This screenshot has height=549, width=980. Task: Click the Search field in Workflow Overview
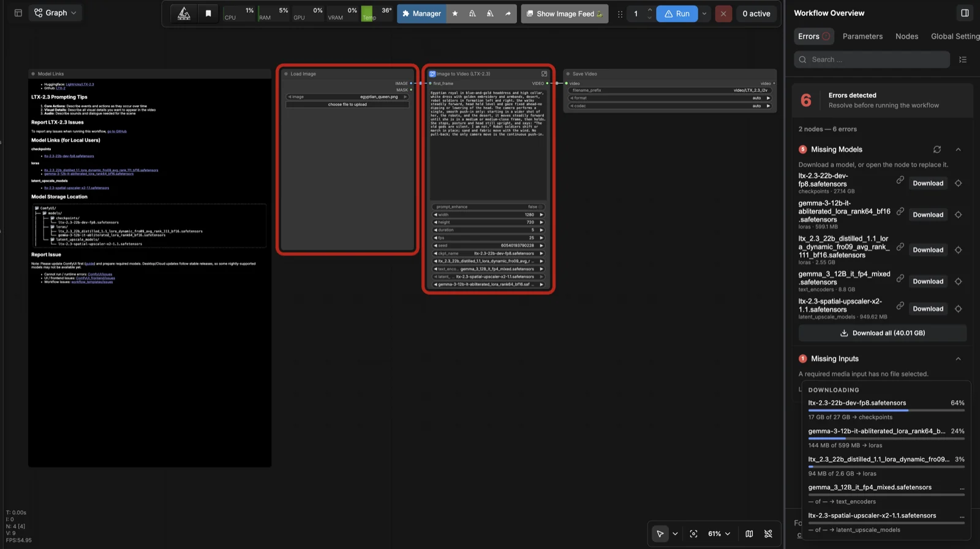[x=872, y=59]
